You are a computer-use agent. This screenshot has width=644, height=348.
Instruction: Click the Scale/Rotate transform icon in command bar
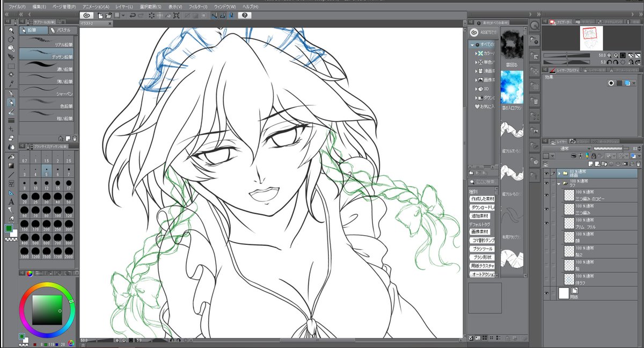(177, 16)
